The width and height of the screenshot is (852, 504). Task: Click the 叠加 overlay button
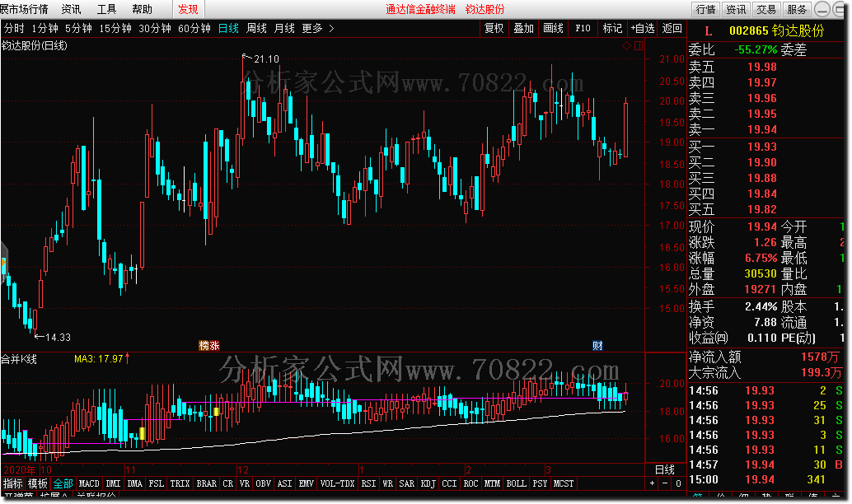tap(524, 28)
